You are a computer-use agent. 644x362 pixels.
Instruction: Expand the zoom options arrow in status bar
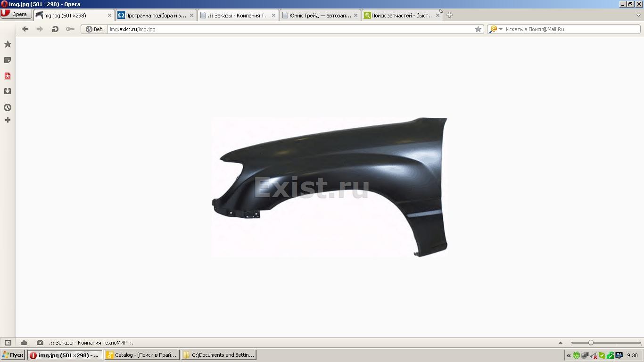[x=560, y=343]
